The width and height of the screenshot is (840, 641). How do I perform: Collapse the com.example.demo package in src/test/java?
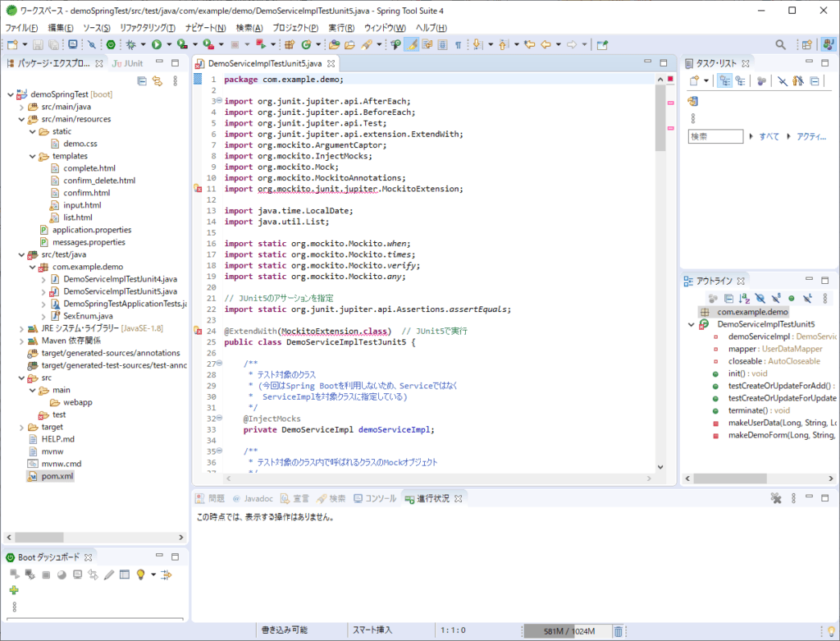(32, 267)
